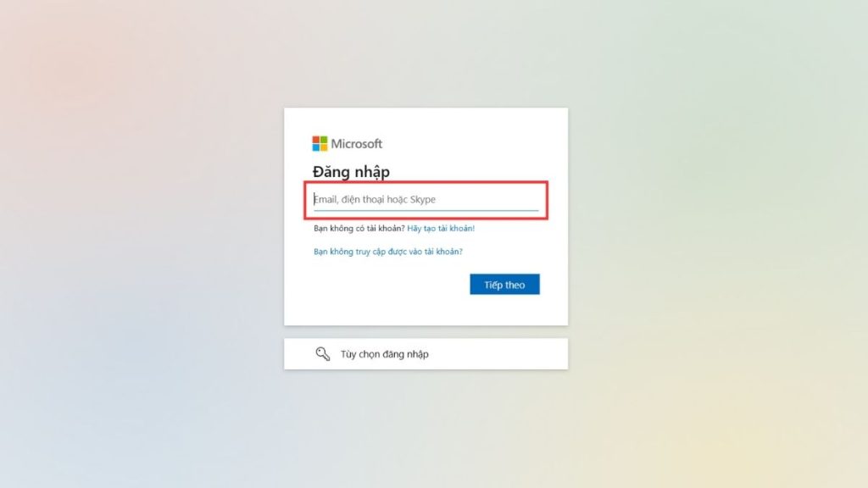Image resolution: width=868 pixels, height=488 pixels.
Task: Click the green square of Microsoft logo
Action: 323,140
